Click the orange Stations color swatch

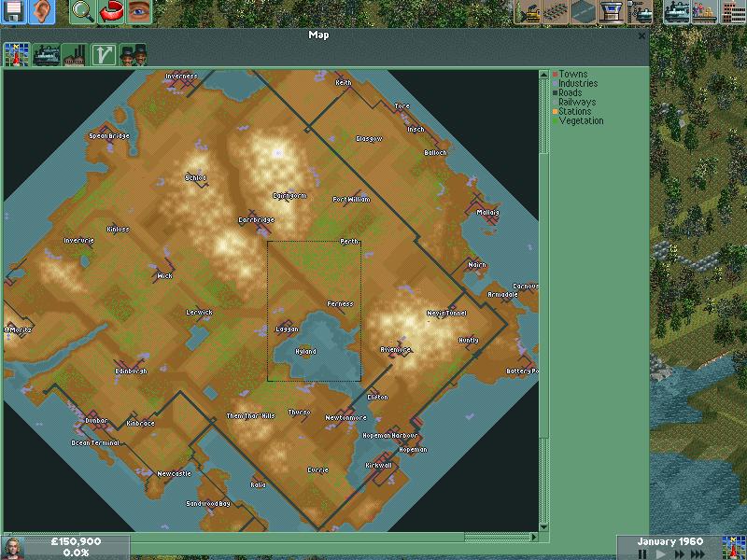(x=555, y=111)
